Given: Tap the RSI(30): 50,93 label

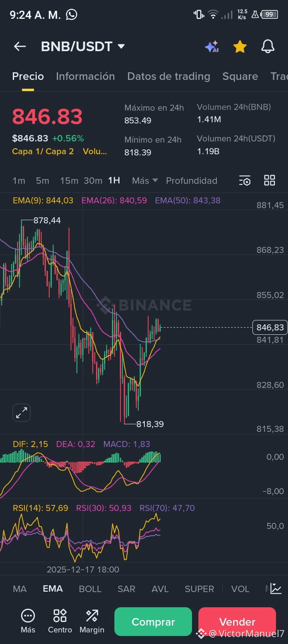Looking at the screenshot, I should point(104,508).
